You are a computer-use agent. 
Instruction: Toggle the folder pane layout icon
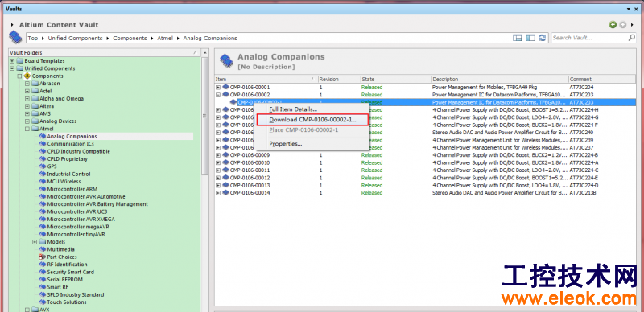pos(530,38)
